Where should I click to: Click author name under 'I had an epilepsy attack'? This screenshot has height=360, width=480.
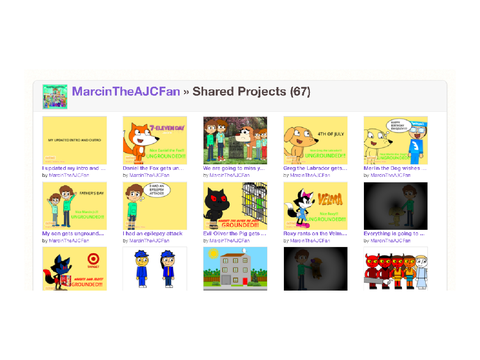149,240
